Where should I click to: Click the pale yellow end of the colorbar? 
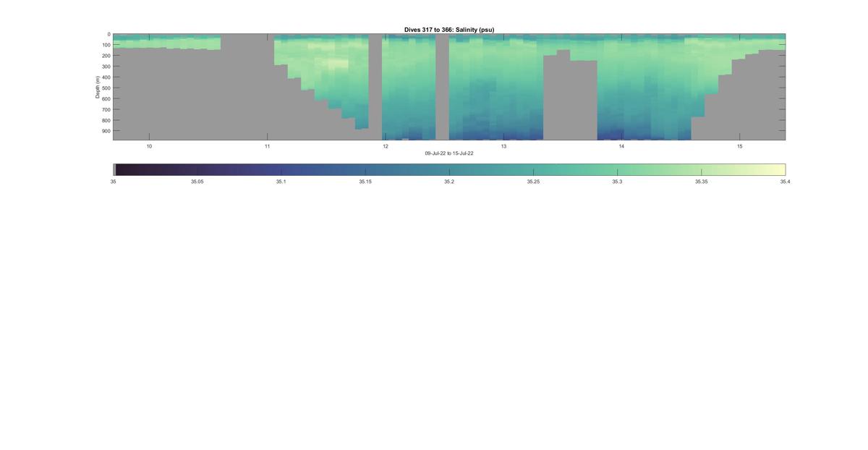click(778, 169)
